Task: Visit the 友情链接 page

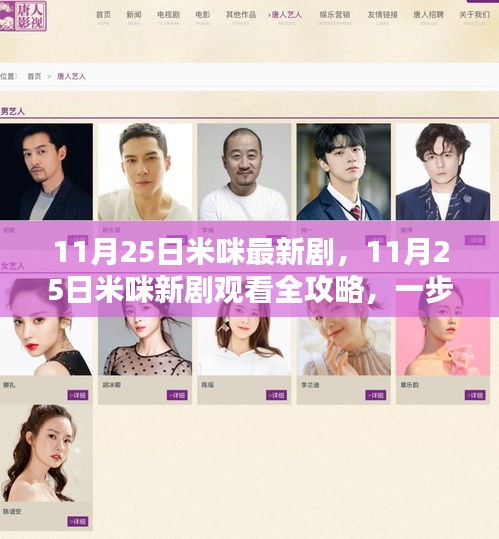Action: 382,18
